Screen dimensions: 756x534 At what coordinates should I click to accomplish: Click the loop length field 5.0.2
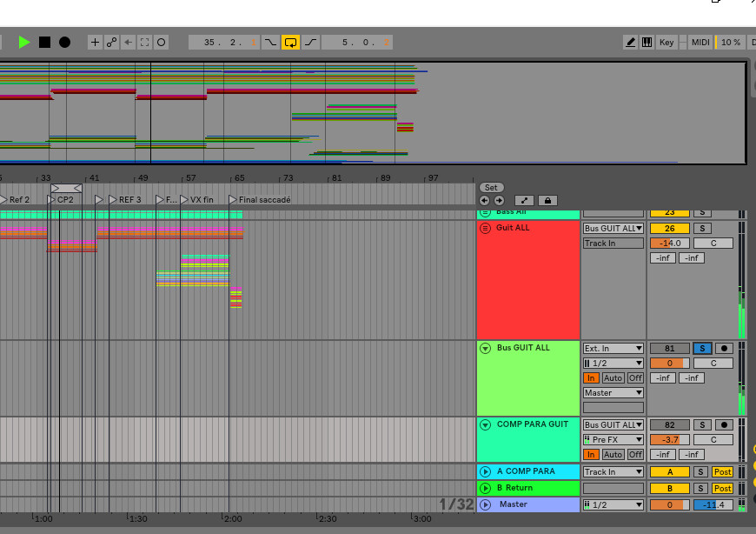(x=357, y=43)
